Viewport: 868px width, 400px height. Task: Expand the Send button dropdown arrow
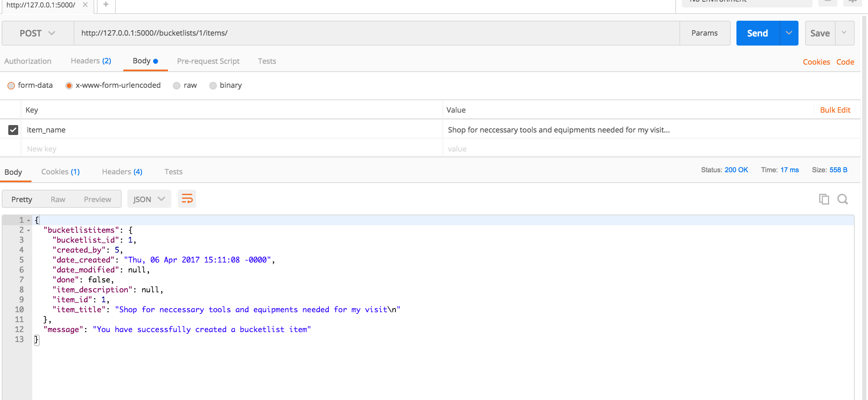(x=789, y=33)
